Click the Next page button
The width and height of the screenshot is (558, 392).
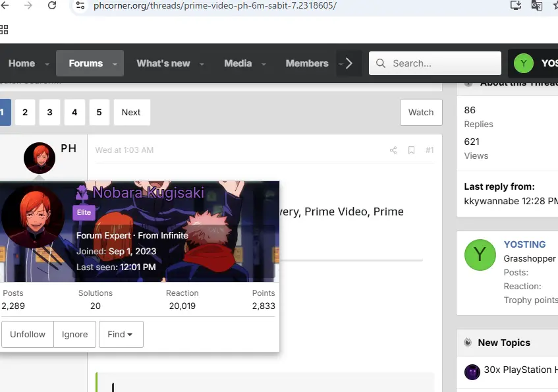pyautogui.click(x=132, y=112)
